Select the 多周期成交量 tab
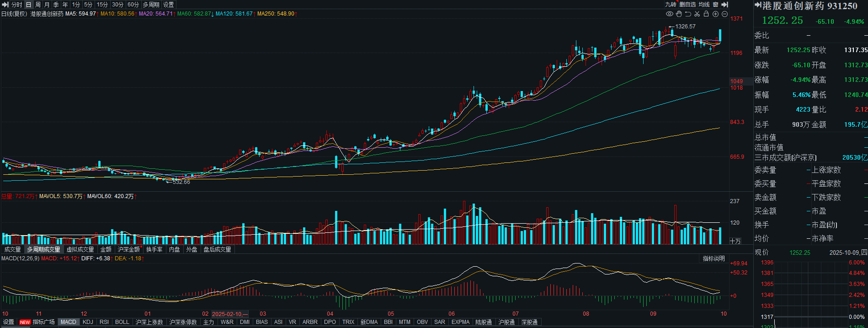Screen dimensions: 868x328 click(x=43, y=249)
